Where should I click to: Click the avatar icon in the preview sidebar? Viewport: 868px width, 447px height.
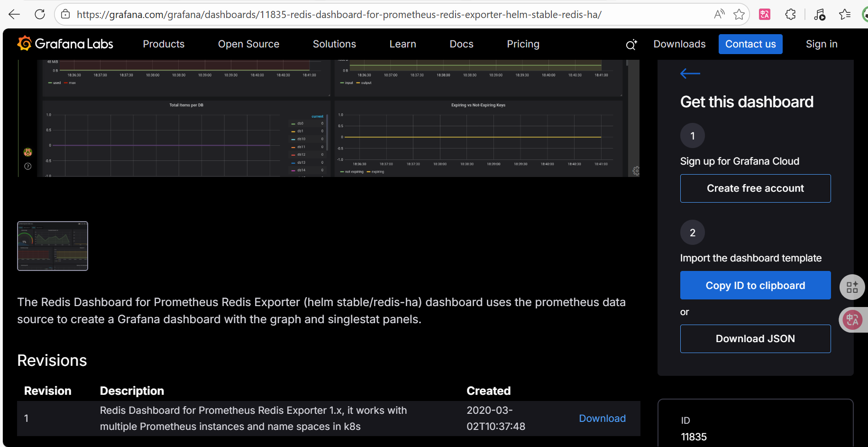pyautogui.click(x=28, y=152)
